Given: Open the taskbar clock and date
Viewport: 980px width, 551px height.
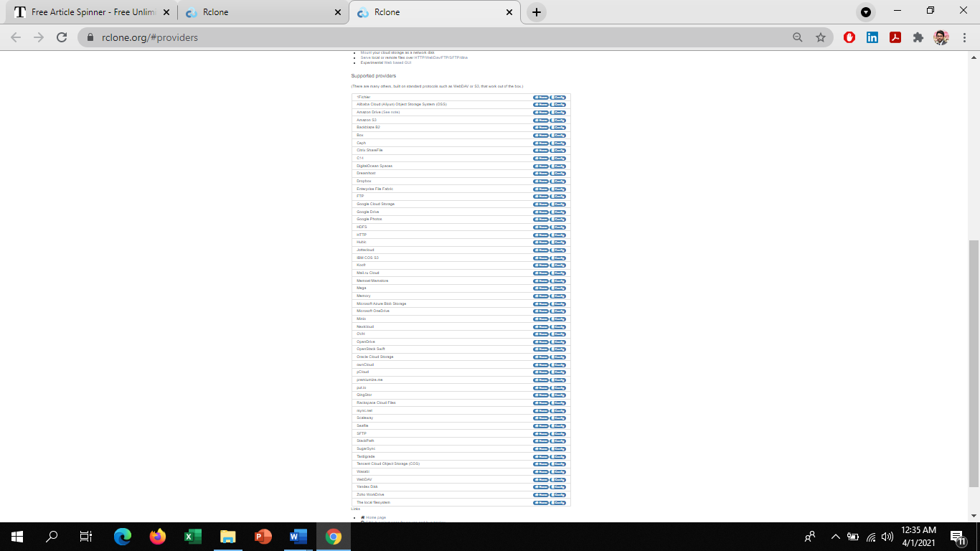Looking at the screenshot, I should pos(920,537).
